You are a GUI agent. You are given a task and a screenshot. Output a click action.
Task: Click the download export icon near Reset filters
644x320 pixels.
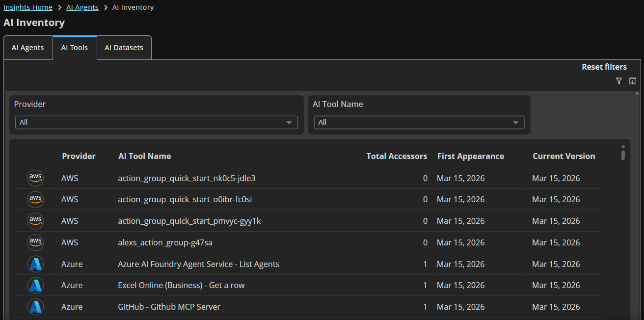point(633,81)
